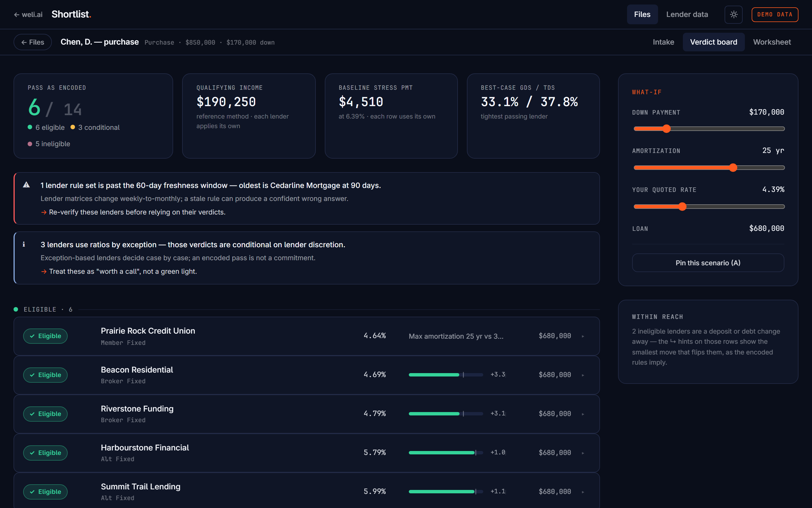Viewport: 812px width, 508px height.
Task: Click Eligible badge for Harbourstone Financial
Action: pos(45,453)
